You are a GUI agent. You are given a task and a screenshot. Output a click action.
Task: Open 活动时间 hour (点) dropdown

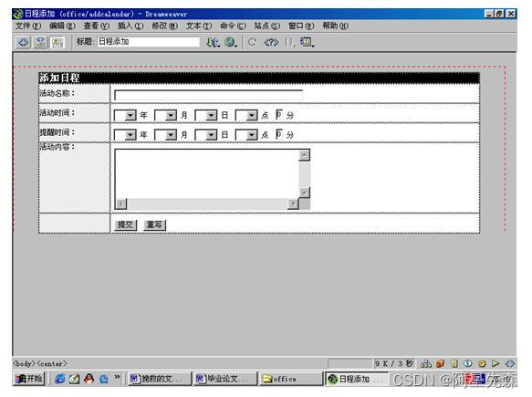pyautogui.click(x=246, y=115)
